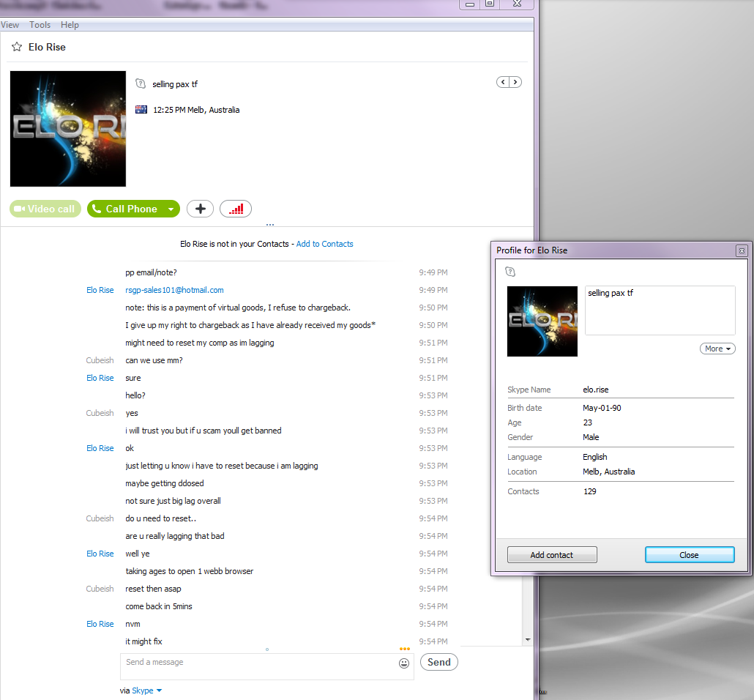Click the status icon in the profile dialog
The height and width of the screenshot is (700, 754).
510,272
